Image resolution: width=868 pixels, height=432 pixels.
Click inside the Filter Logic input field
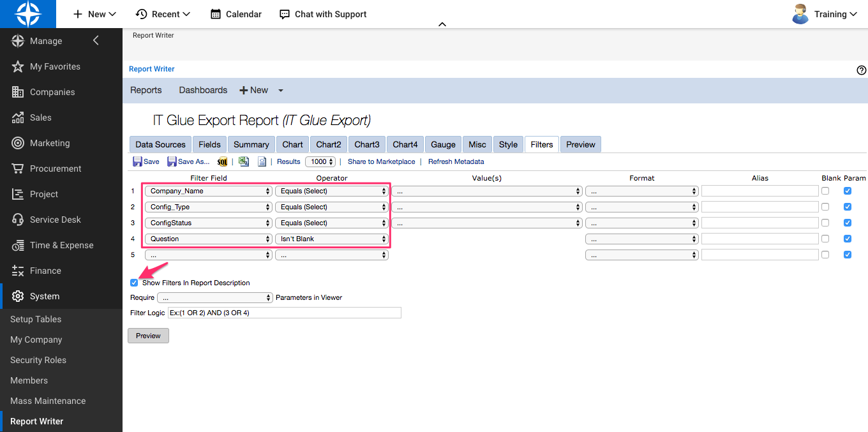[x=284, y=313]
